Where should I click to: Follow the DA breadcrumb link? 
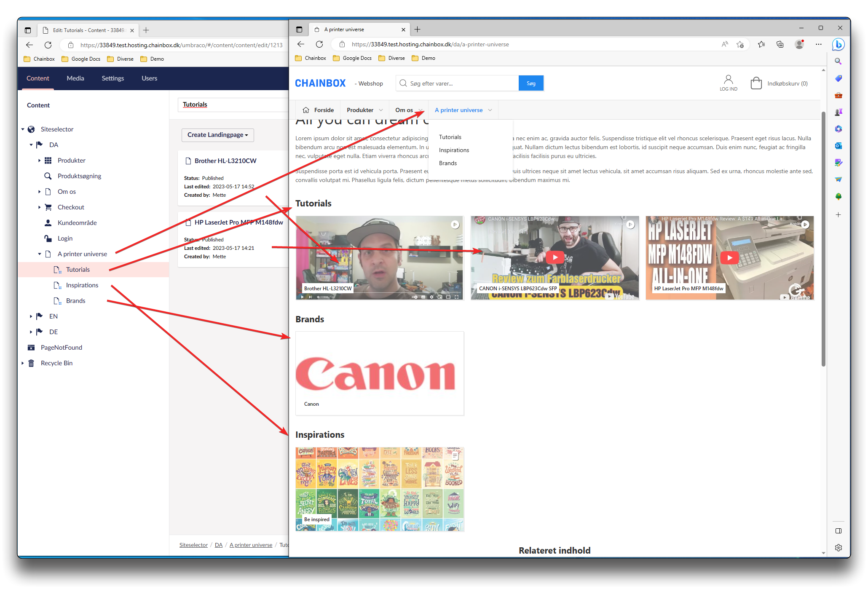coord(218,545)
